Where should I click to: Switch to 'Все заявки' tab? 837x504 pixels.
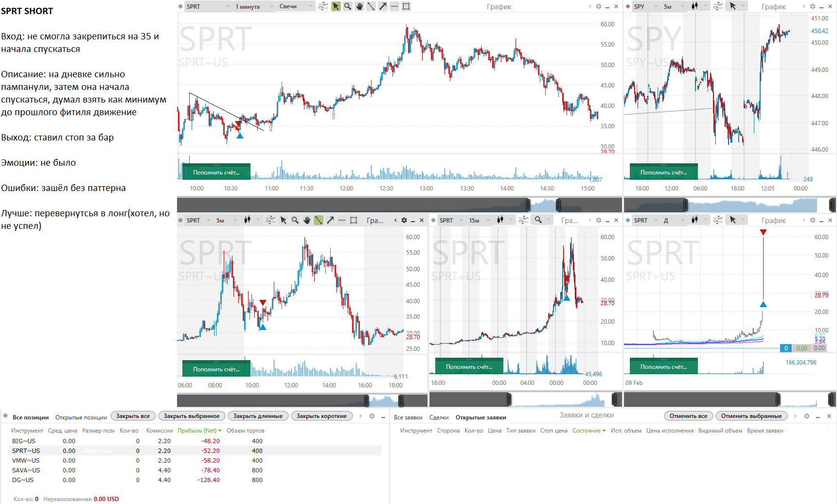[408, 417]
